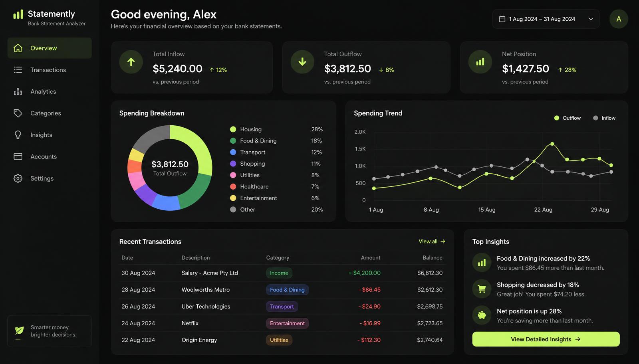Click the Balance column header
639x364 pixels.
(x=433, y=258)
